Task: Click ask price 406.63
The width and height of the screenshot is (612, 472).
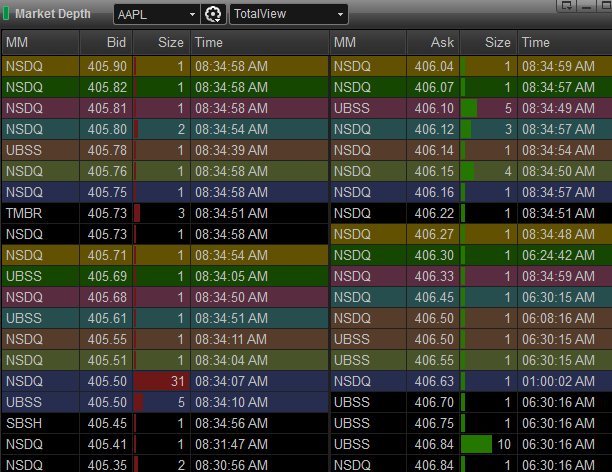Action: pyautogui.click(x=434, y=381)
